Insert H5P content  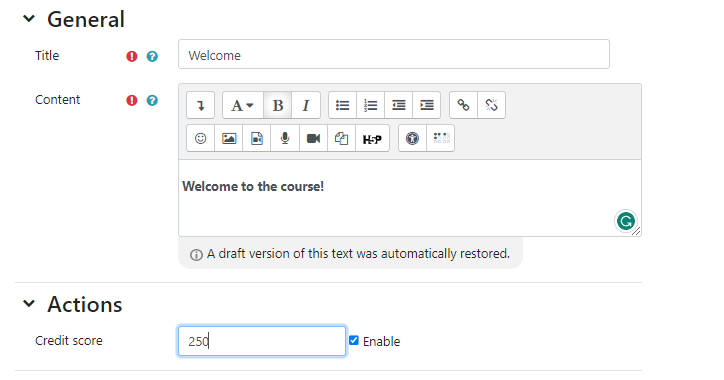(372, 138)
